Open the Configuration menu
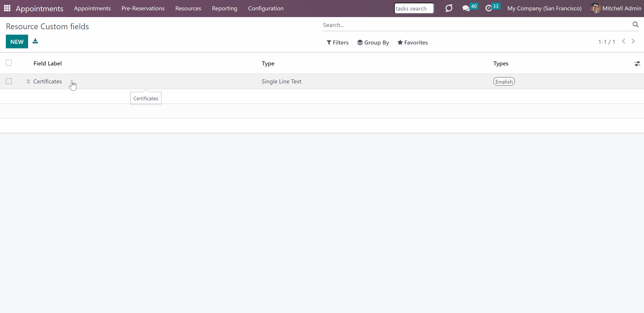 pos(266,8)
